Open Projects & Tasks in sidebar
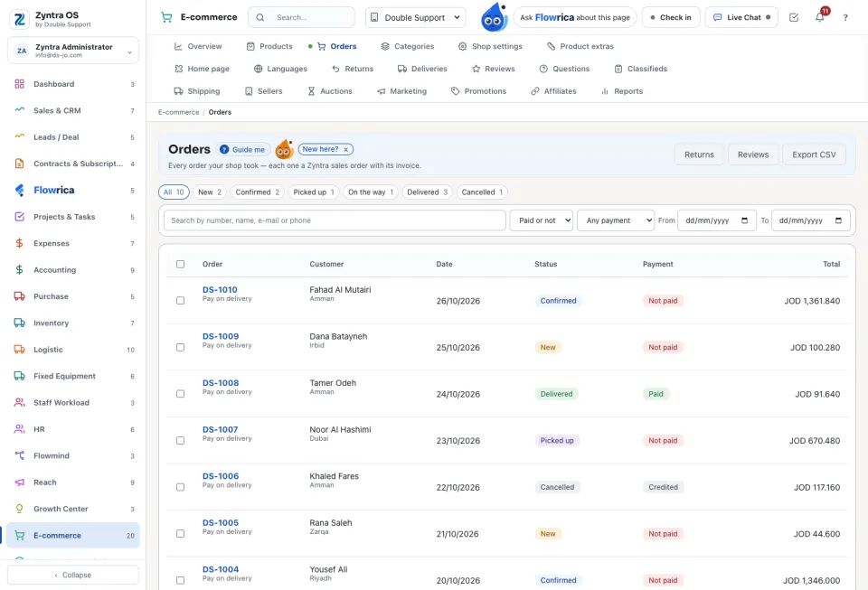868x590 pixels. click(x=73, y=217)
